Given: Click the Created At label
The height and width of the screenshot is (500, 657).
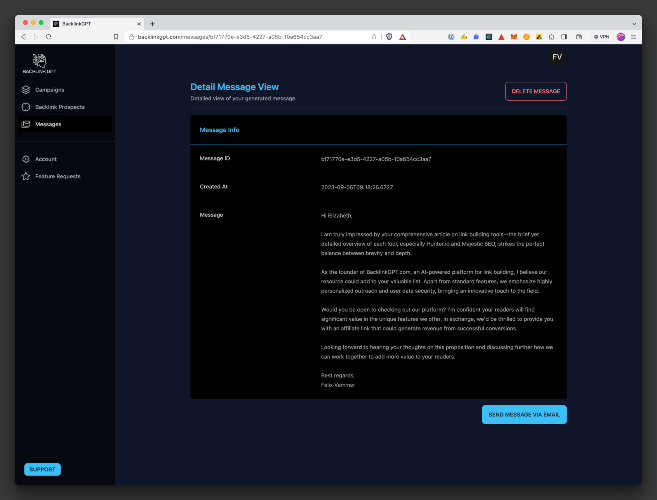Looking at the screenshot, I should (x=213, y=187).
